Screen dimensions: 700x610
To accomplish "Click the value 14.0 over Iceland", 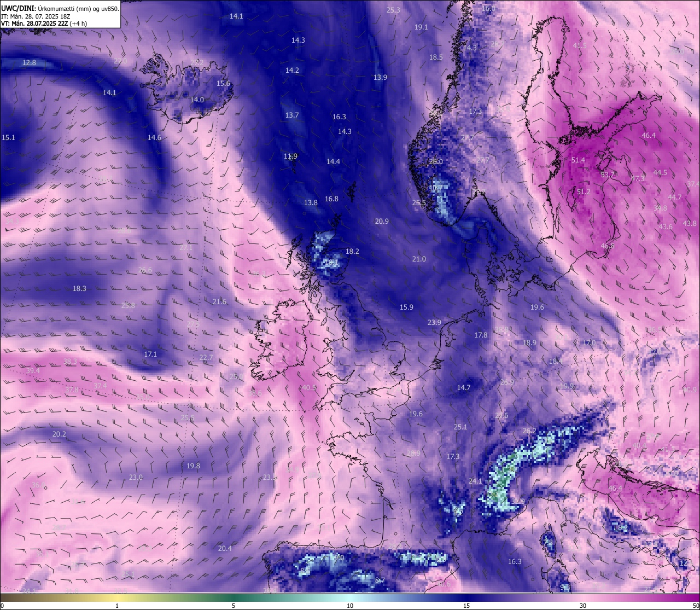I will tap(197, 100).
